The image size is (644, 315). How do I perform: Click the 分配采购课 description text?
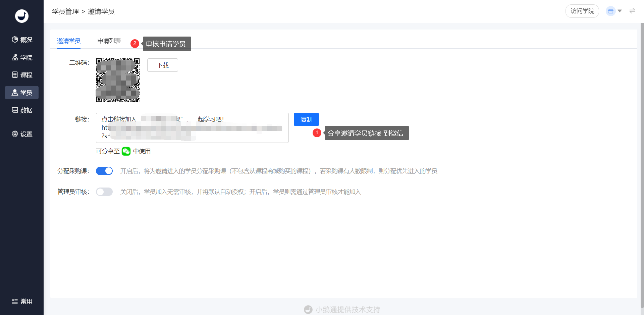click(279, 171)
